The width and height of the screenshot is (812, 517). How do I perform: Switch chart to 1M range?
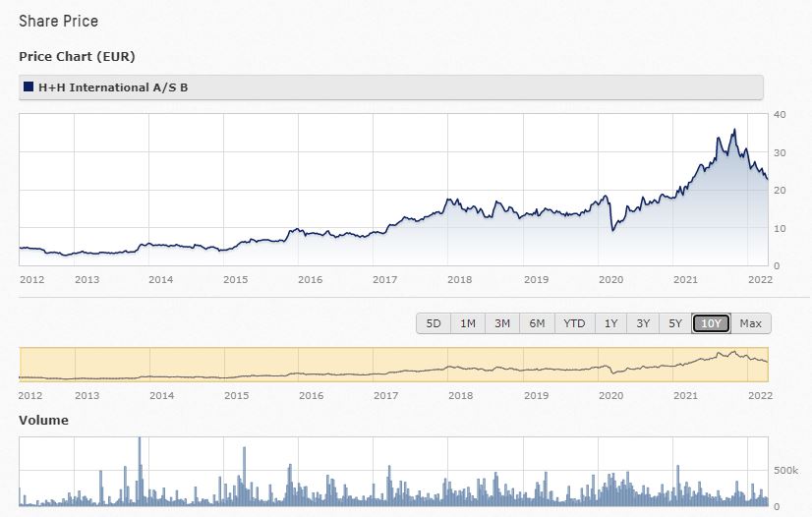pyautogui.click(x=467, y=323)
